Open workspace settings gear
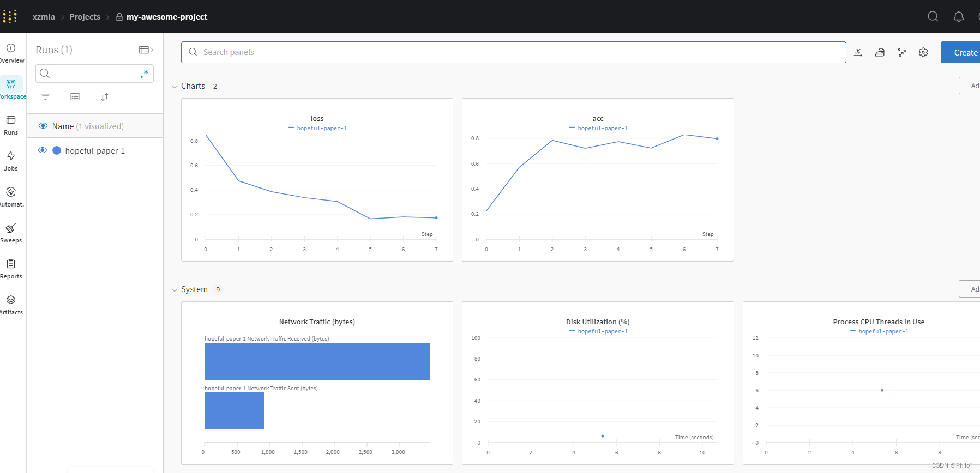Image resolution: width=980 pixels, height=473 pixels. tap(923, 52)
